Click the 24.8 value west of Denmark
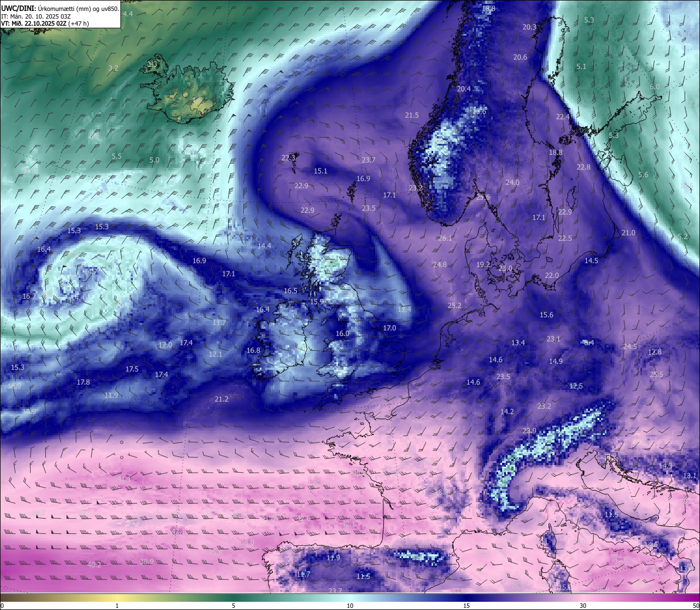Screen dimensions: 700x610 tap(440, 264)
